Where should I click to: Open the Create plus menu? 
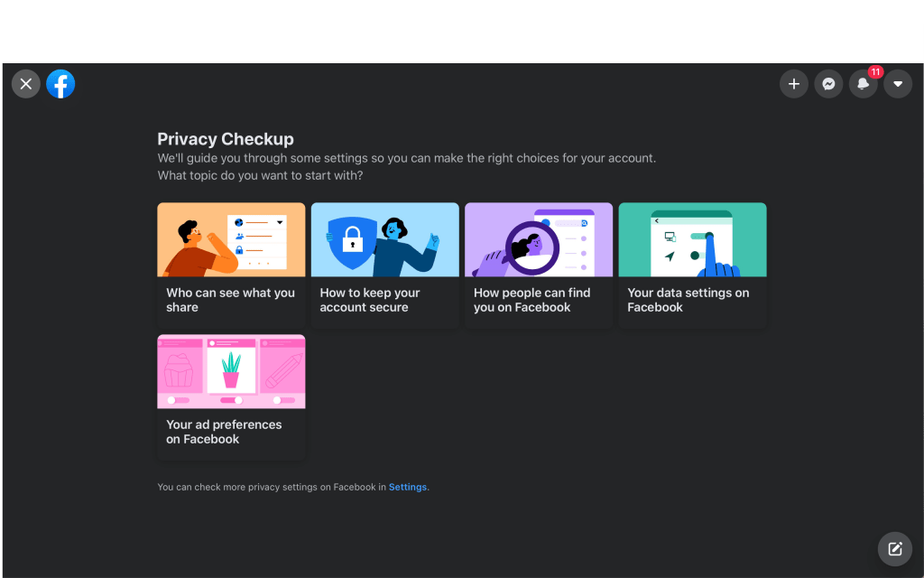[x=793, y=84]
